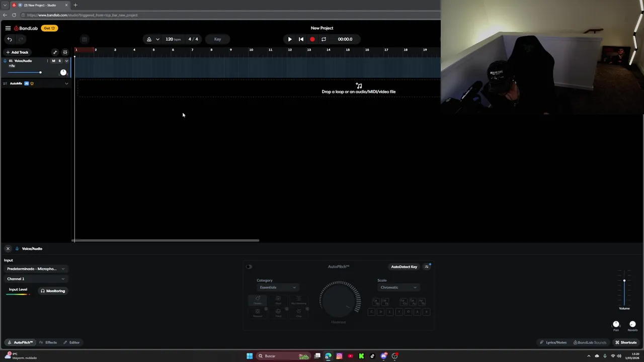This screenshot has width=644, height=362.
Task: Undo the last action
Action: (9, 39)
